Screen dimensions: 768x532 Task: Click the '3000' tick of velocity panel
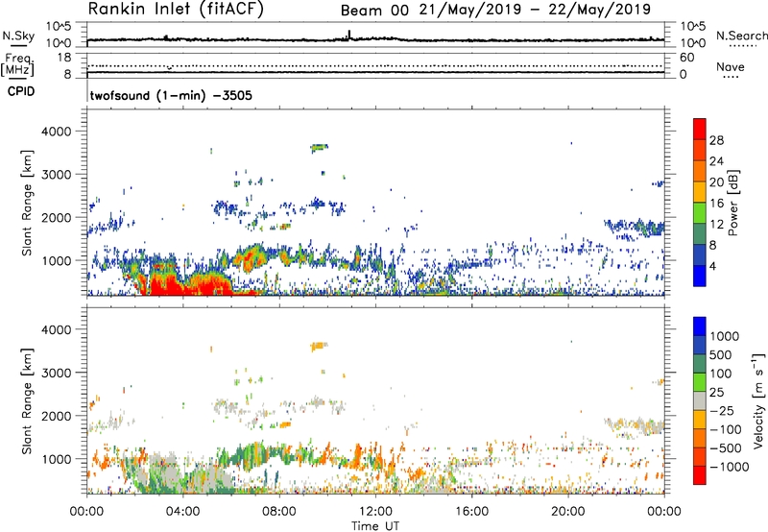pyautogui.click(x=57, y=373)
